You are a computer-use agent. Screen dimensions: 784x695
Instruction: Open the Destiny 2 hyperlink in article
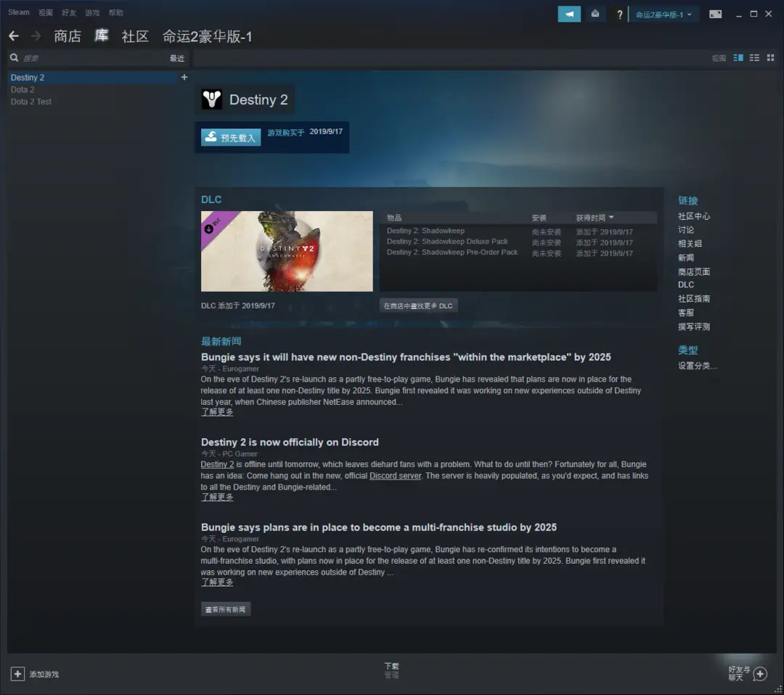(x=217, y=464)
